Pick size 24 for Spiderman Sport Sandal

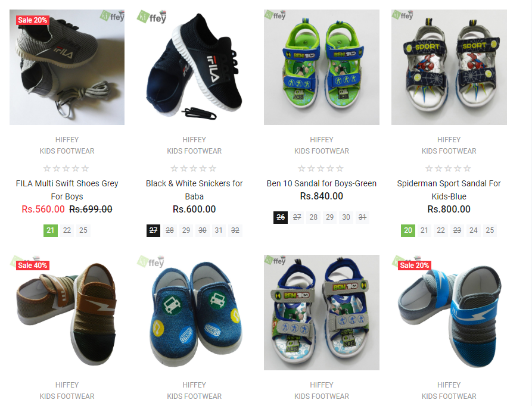[x=473, y=230]
